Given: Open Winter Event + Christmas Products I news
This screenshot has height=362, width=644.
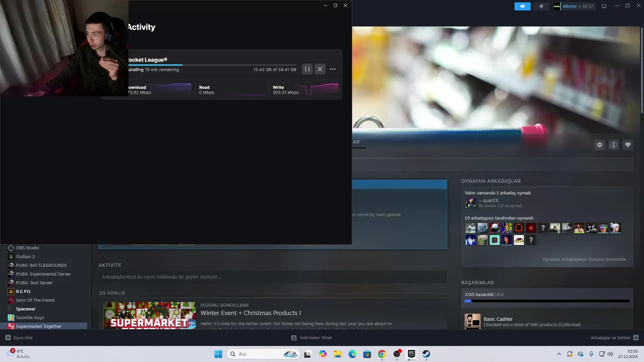Looking at the screenshot, I should (251, 313).
